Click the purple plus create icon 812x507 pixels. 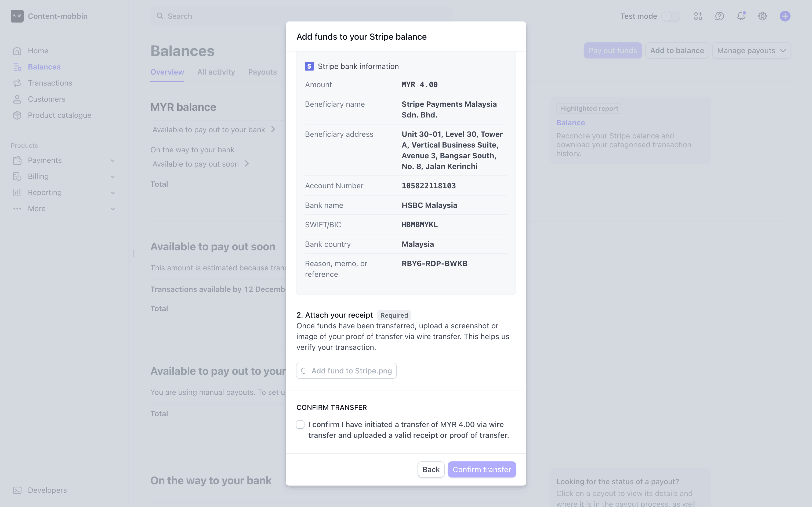pyautogui.click(x=785, y=16)
